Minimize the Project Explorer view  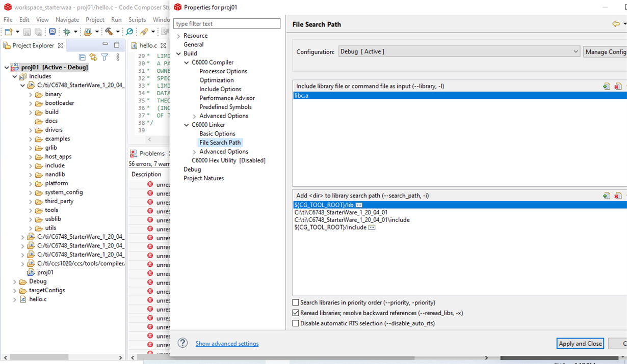pos(105,45)
